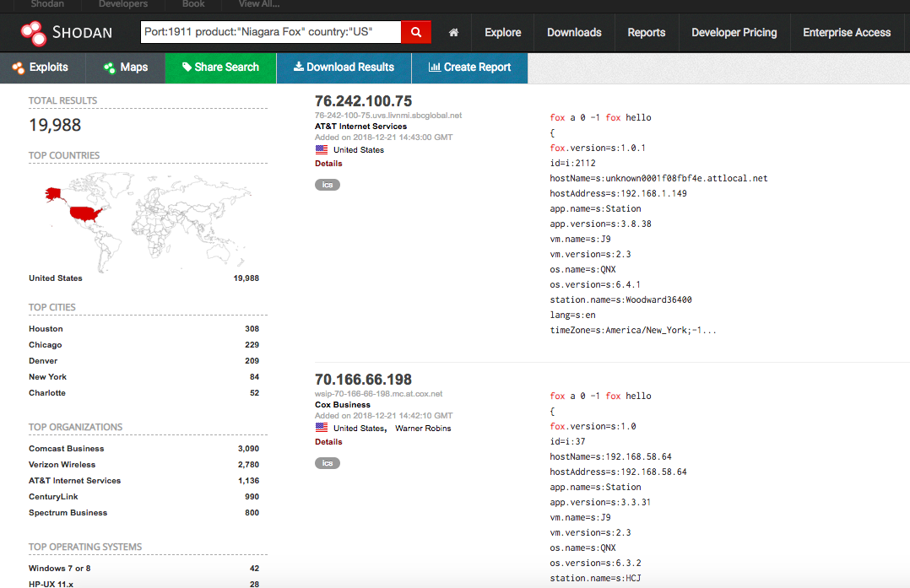This screenshot has width=910, height=588.
Task: Go to Developer Pricing page
Action: click(734, 33)
